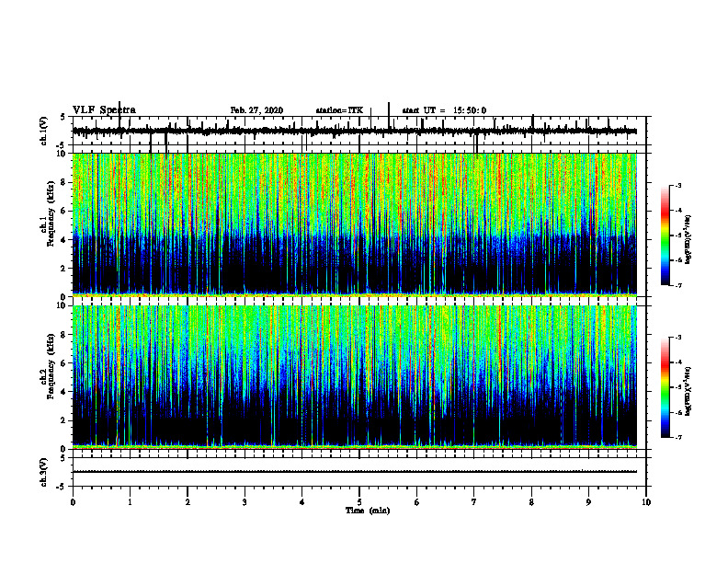This screenshot has width=728, height=563.
Task: Click time axis tick label "7"
Action: [474, 502]
